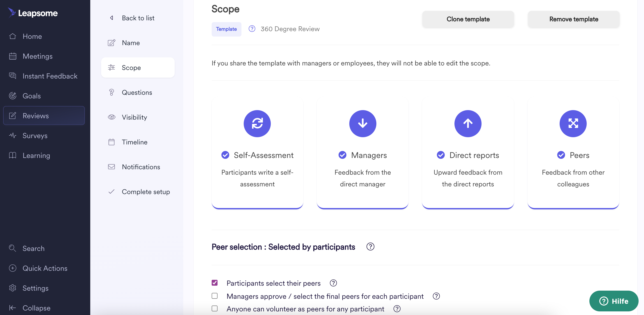The width and height of the screenshot is (644, 315).
Task: Open the Timeline setup step
Action: tap(138, 142)
